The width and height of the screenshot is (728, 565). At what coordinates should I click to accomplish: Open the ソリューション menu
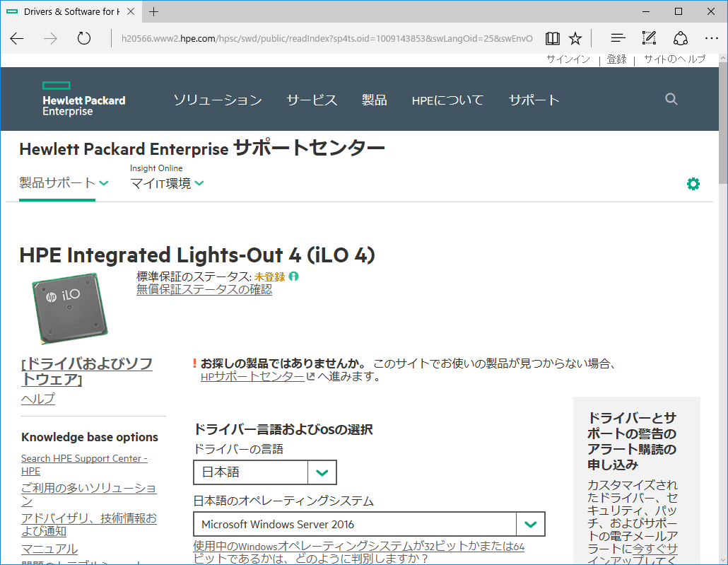click(x=217, y=100)
